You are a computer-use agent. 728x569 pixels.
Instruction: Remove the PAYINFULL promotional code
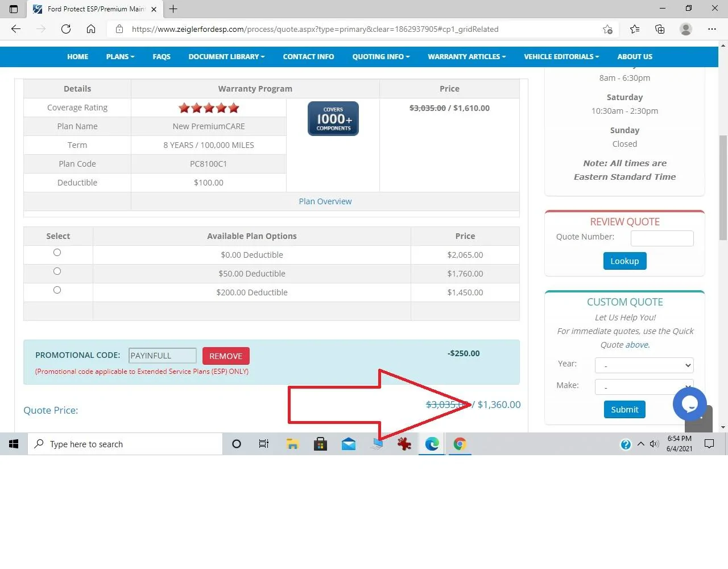coord(226,356)
